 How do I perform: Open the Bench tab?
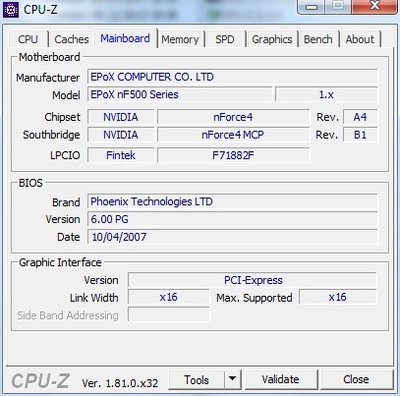[x=318, y=39]
